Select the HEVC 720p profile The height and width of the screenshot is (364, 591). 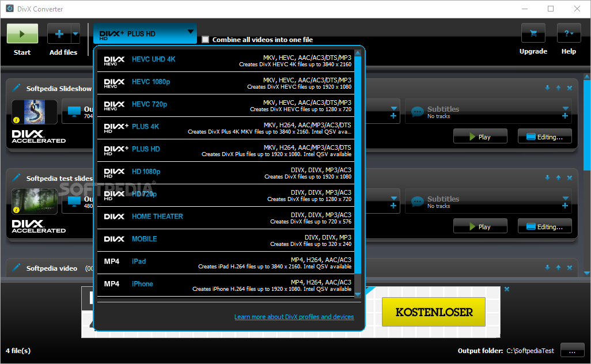tap(226, 105)
